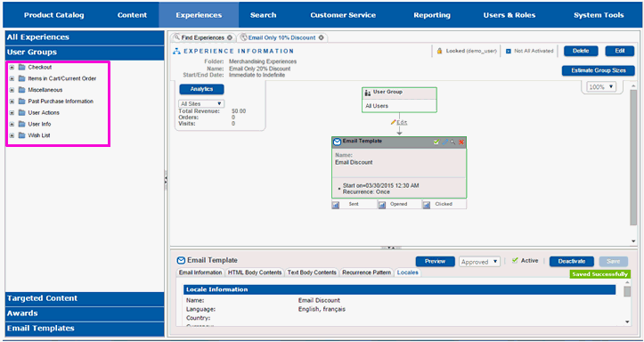
Task: Switch to the Recurrence Pattern tab
Action: tap(367, 273)
